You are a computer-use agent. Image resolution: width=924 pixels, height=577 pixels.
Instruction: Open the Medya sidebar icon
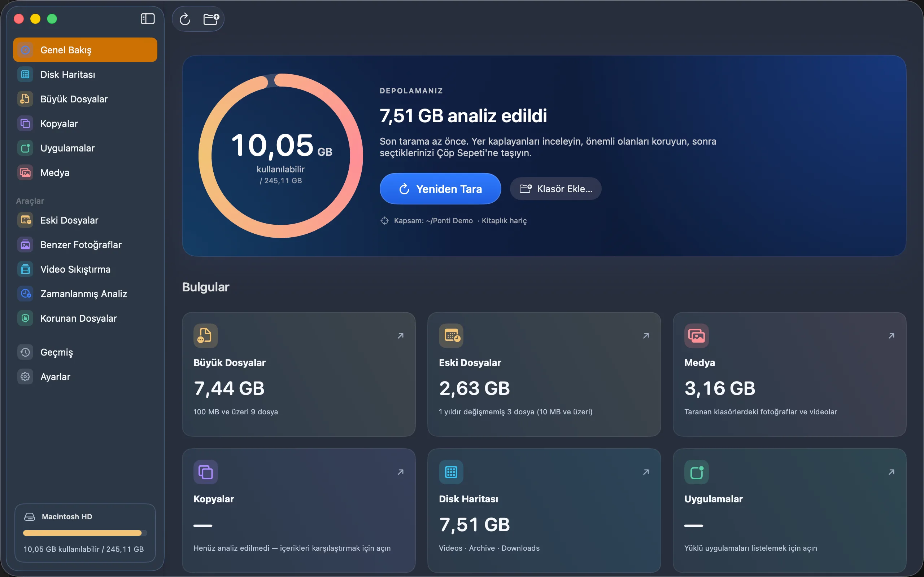click(x=25, y=172)
